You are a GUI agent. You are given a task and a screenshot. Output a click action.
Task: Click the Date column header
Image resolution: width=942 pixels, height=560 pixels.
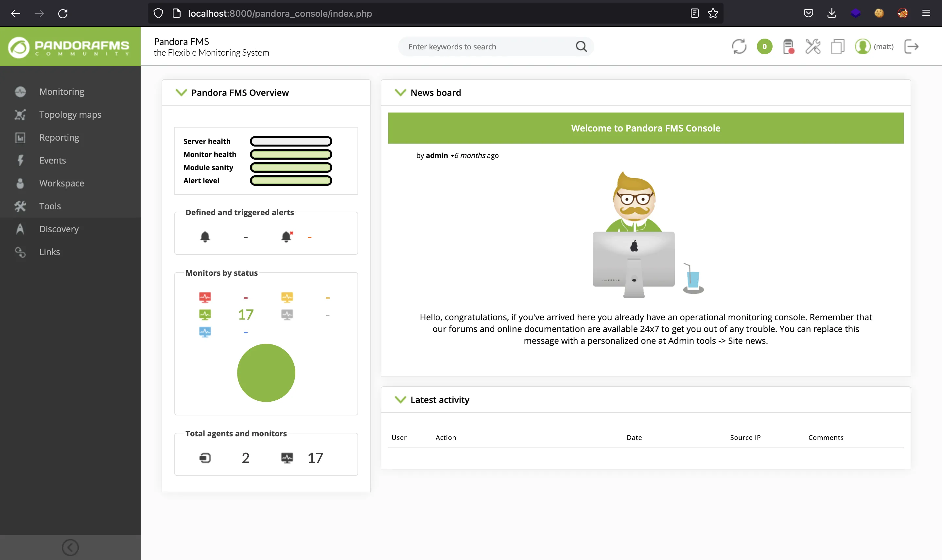634,438
